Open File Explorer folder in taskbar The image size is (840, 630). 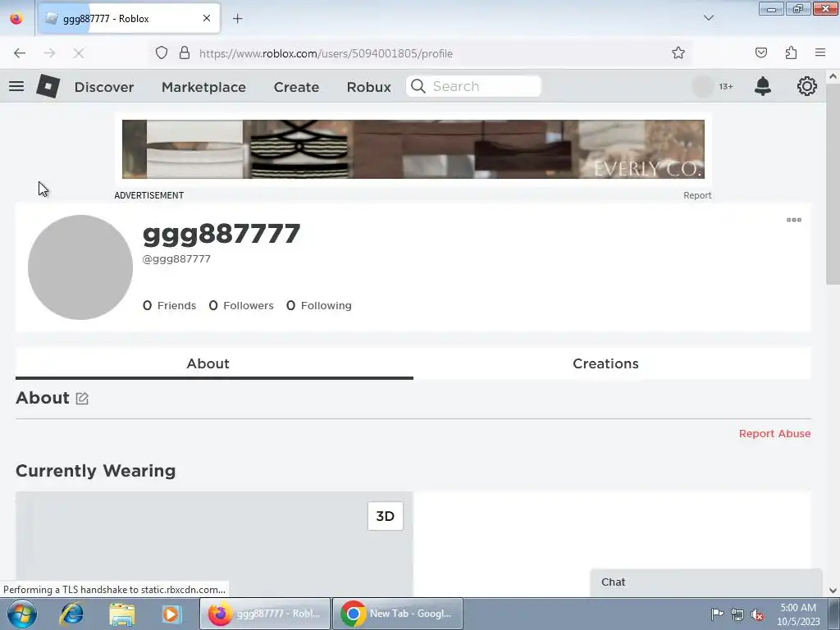click(122, 614)
